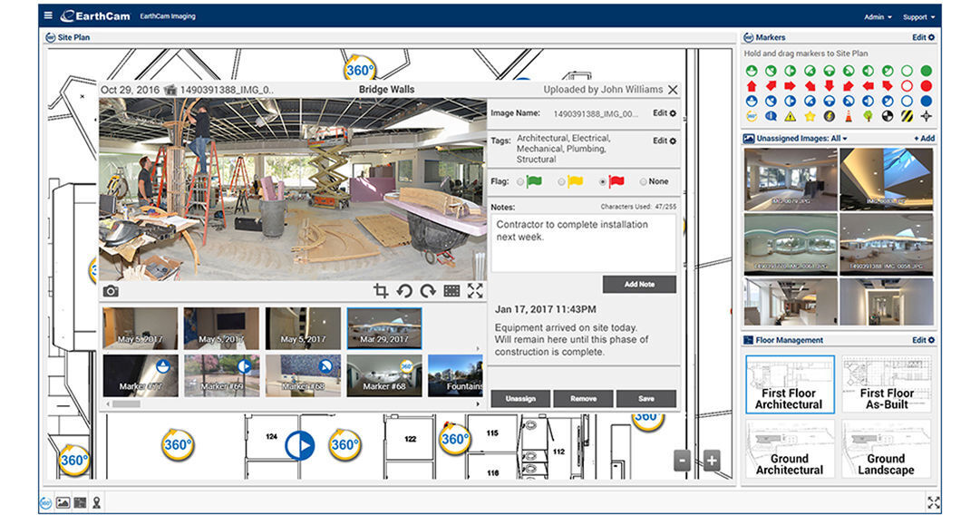Select Ground Landscape floor plan
This screenshot has width=980, height=515.
(887, 449)
